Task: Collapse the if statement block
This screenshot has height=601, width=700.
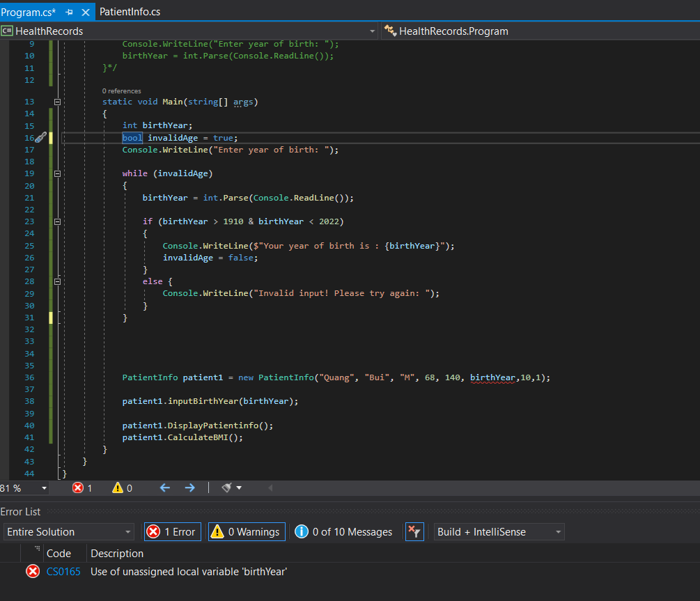Action: tap(57, 221)
